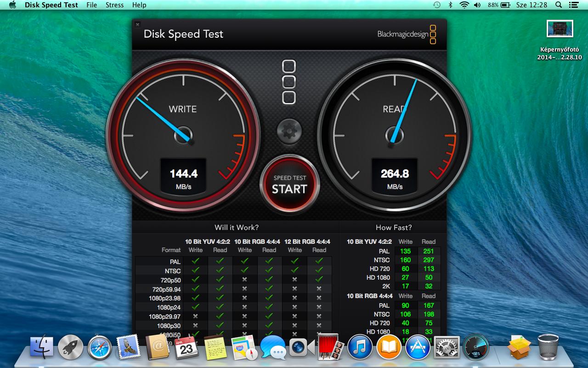588x368 pixels.
Task: Click 10 Bit RGB NTSC write value 106
Action: tap(406, 314)
